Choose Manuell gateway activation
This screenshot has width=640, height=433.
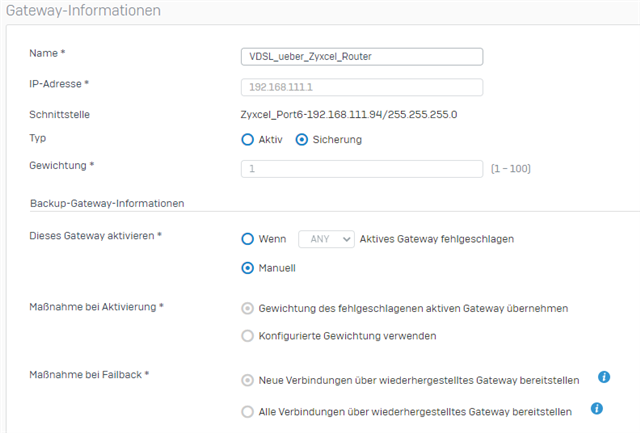coord(248,268)
